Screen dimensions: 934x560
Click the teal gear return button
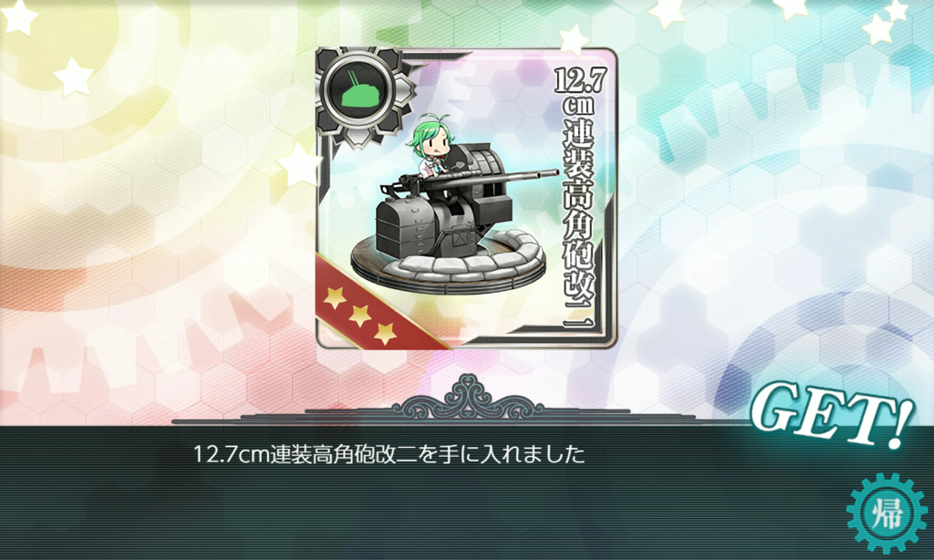[x=887, y=513]
